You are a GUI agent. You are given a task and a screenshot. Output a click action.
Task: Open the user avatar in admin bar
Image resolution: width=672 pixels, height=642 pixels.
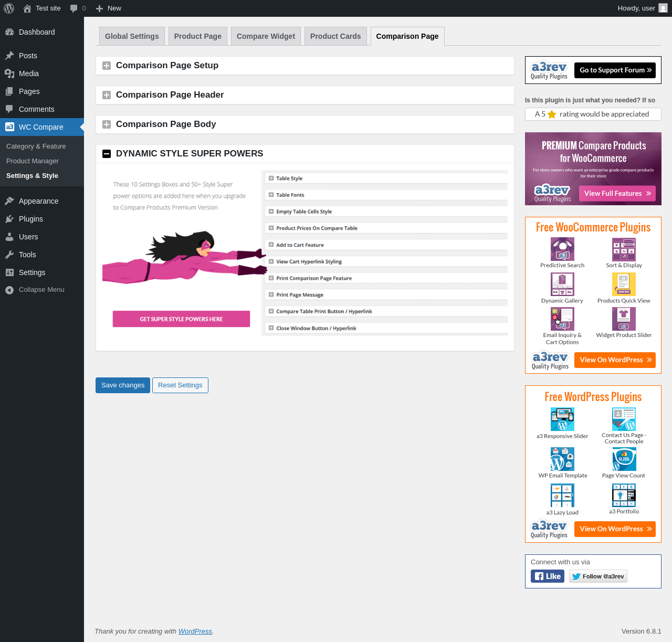[663, 8]
